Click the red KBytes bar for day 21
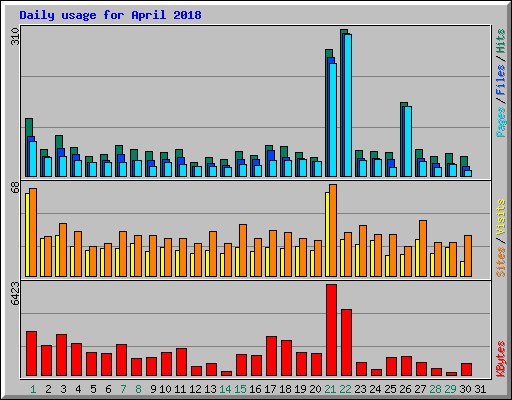This screenshot has width=512, height=400. pyautogui.click(x=331, y=330)
